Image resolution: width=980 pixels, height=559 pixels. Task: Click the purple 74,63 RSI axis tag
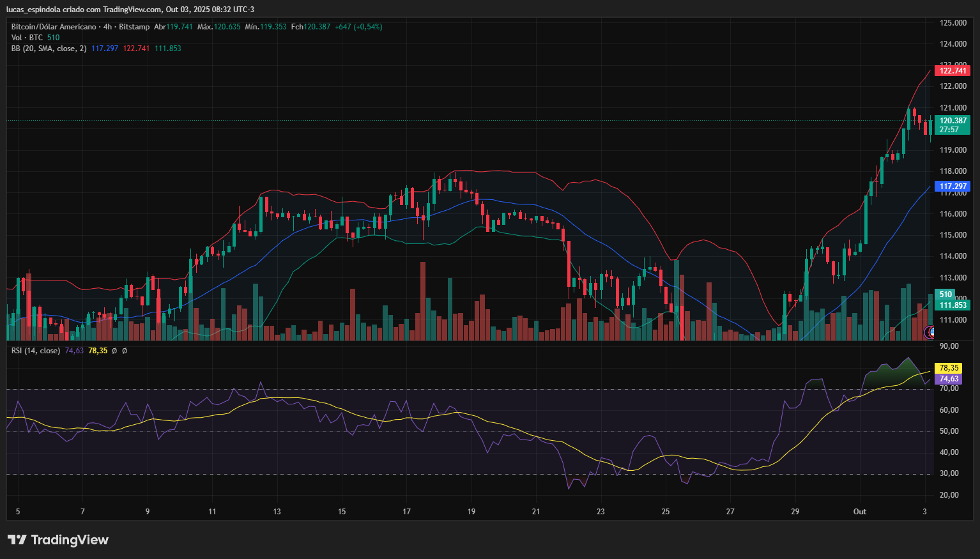pos(949,379)
